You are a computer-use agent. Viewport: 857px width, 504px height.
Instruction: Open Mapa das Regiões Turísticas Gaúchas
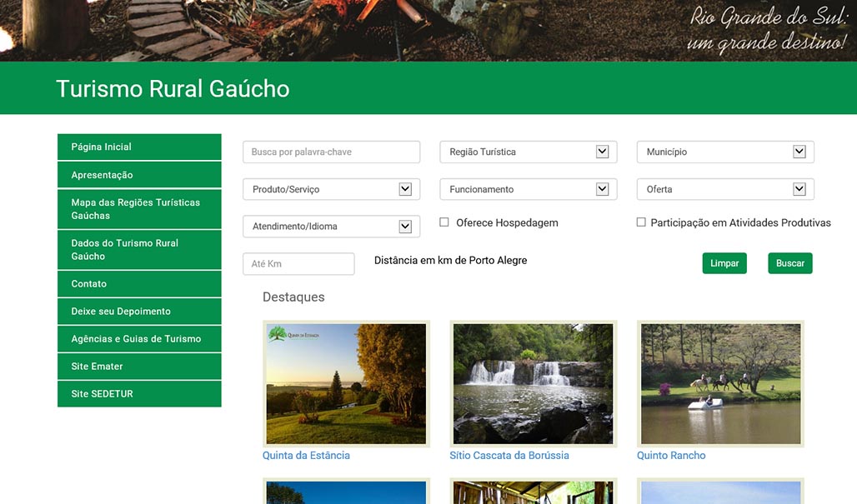[139, 209]
